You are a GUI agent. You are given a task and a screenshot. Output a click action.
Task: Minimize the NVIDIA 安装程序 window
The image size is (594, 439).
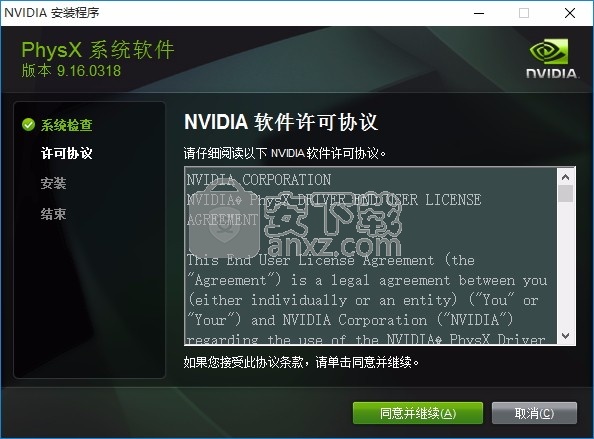479,13
